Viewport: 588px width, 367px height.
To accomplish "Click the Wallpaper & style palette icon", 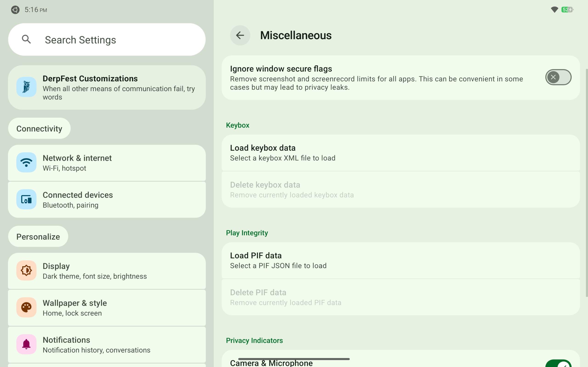I will [26, 307].
